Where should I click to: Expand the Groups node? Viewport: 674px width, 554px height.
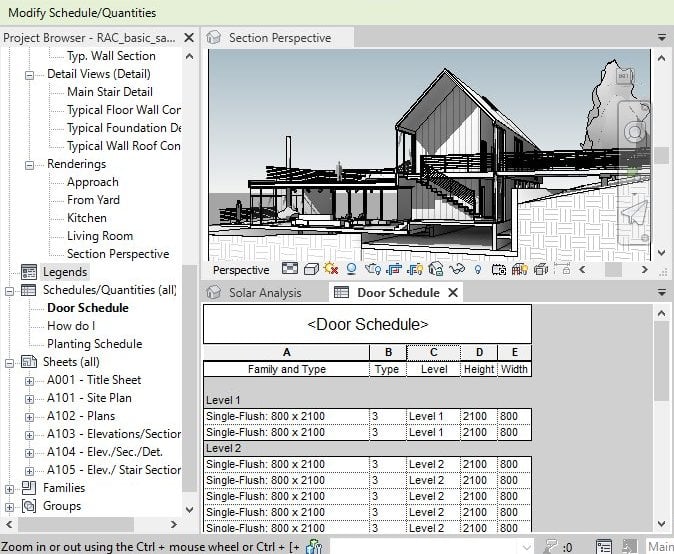point(9,507)
